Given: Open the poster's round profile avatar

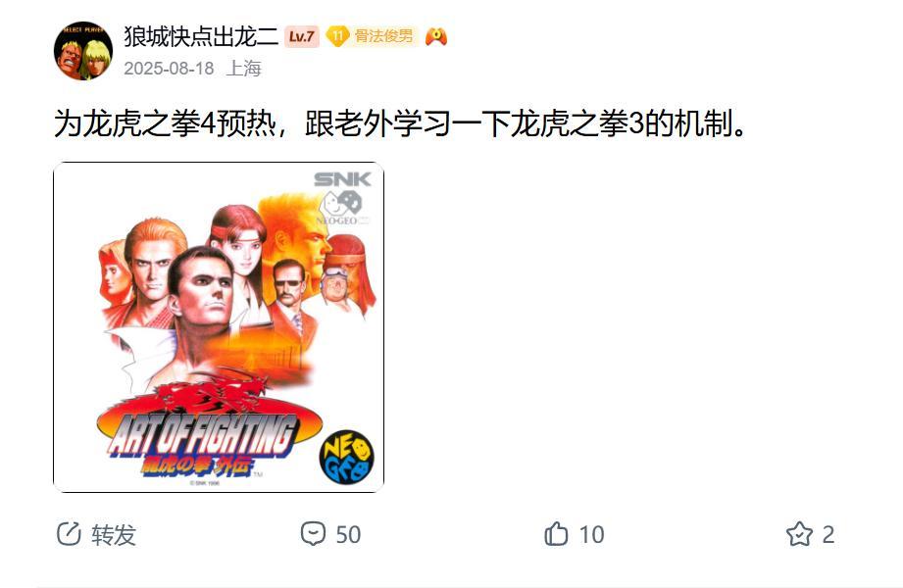Looking at the screenshot, I should [x=83, y=51].
